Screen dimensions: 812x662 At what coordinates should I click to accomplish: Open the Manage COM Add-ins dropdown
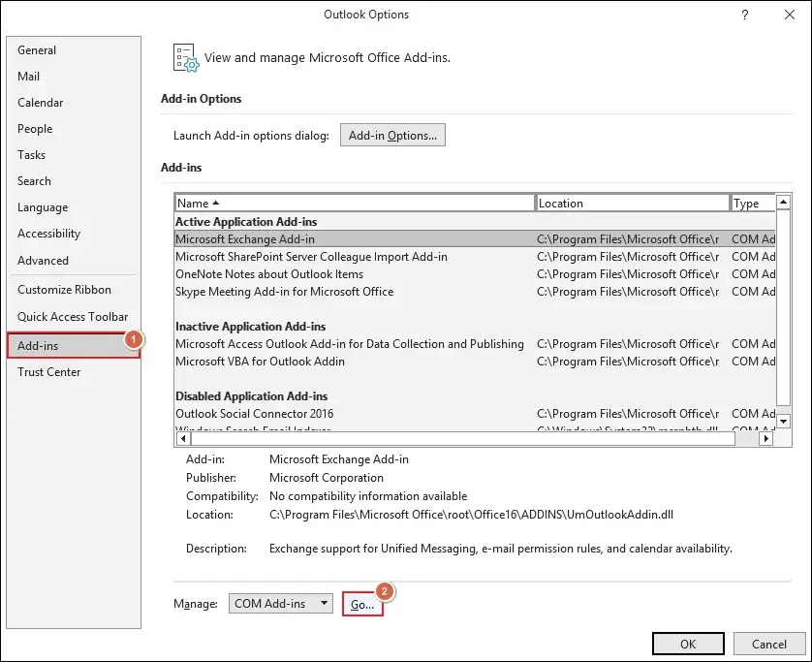(281, 604)
